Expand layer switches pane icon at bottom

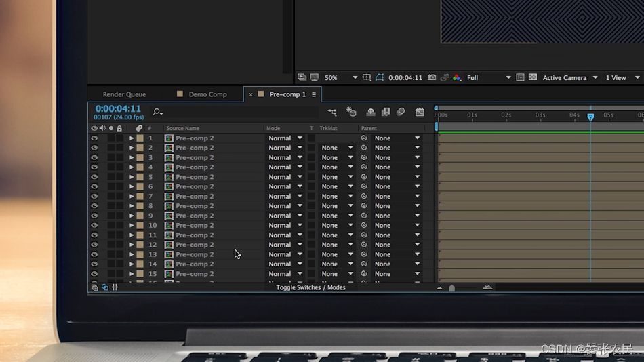pos(94,287)
